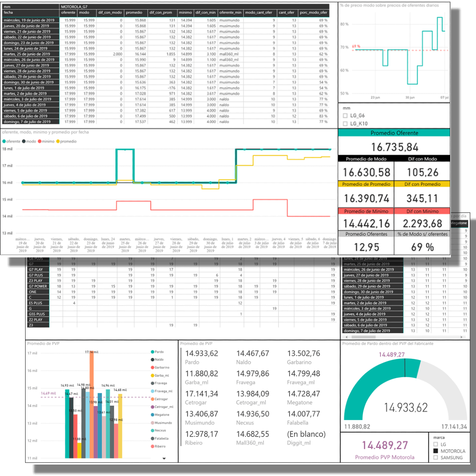Check the LG_G6 slicer checkbox
This screenshot has height=476, width=476.
click(x=346, y=115)
